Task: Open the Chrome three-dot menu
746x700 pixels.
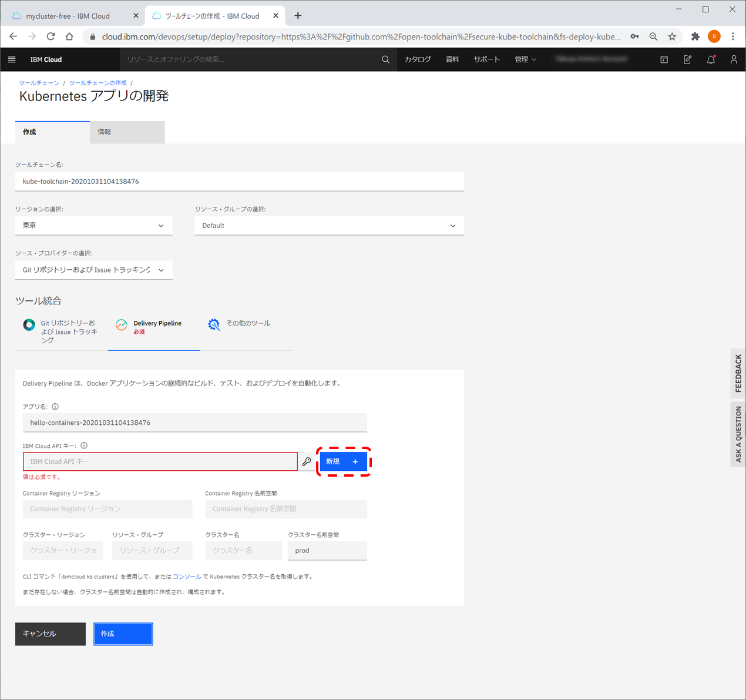Action: 733,36
